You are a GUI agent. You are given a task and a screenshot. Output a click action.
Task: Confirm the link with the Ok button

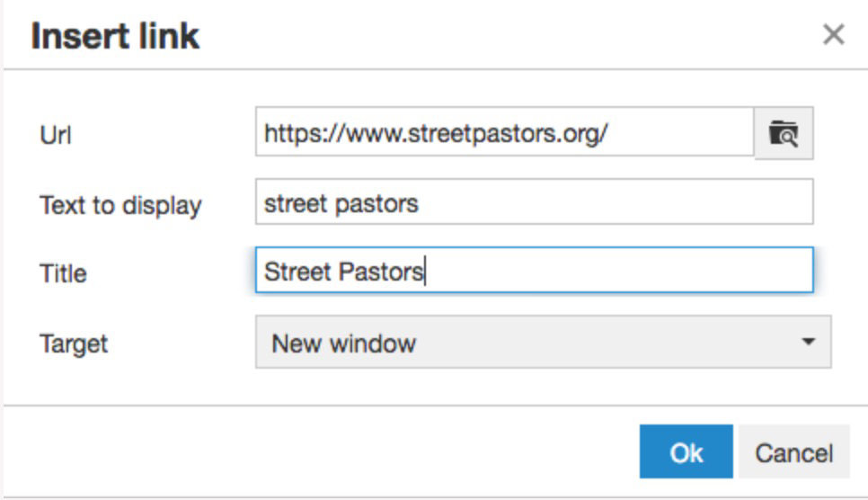pyautogui.click(x=686, y=451)
